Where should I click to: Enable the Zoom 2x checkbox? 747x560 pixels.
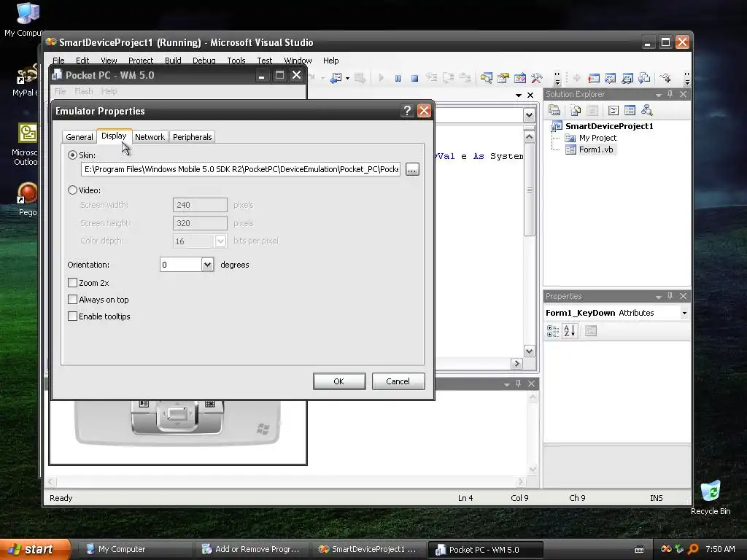pyautogui.click(x=72, y=283)
